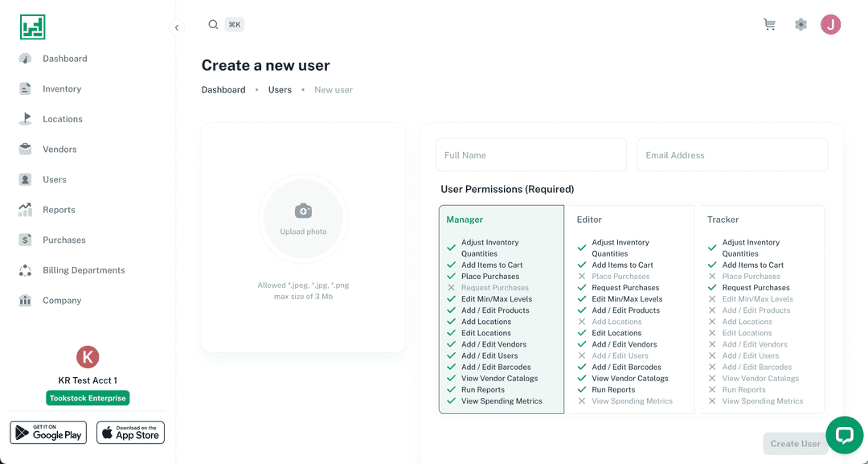Screen dimensions: 868x464
Task: Click the Full Name input field
Action: [x=530, y=155]
